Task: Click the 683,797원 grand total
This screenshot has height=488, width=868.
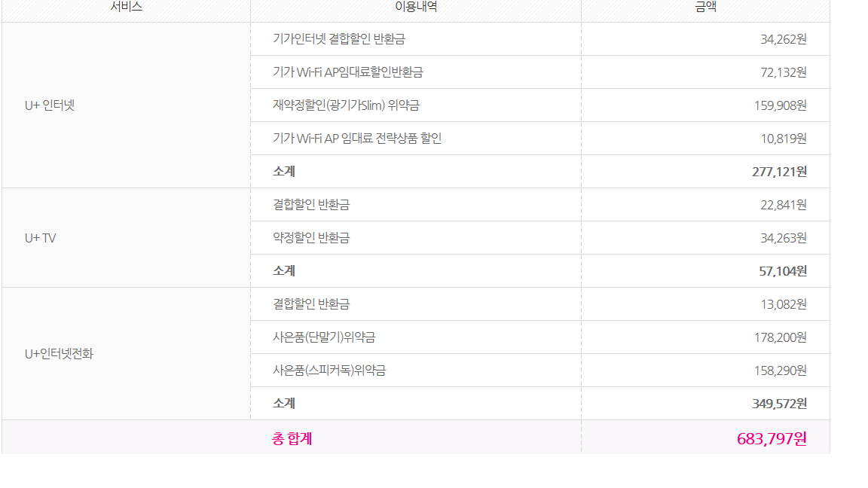Action: coord(772,438)
